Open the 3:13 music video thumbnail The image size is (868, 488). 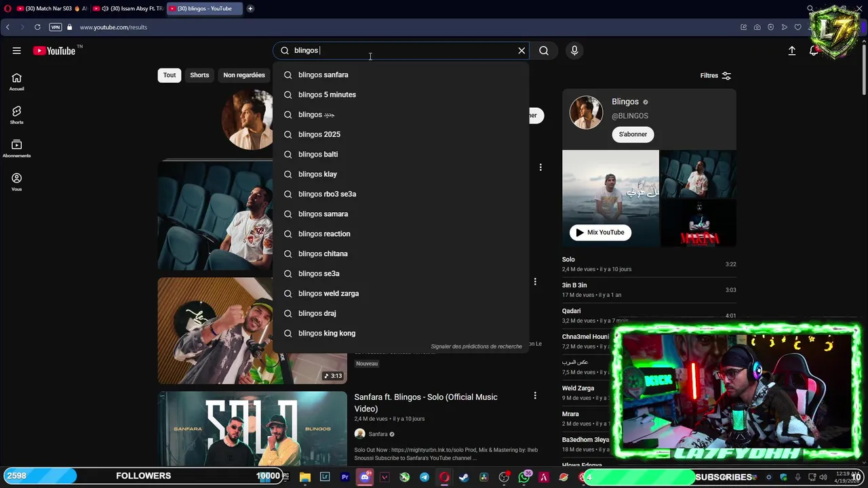[x=252, y=331]
